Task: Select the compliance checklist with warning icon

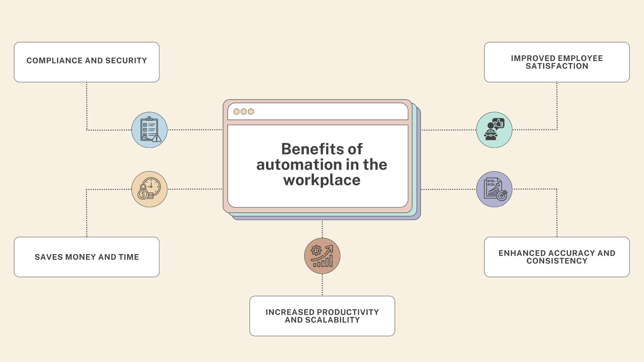Action: (x=150, y=129)
